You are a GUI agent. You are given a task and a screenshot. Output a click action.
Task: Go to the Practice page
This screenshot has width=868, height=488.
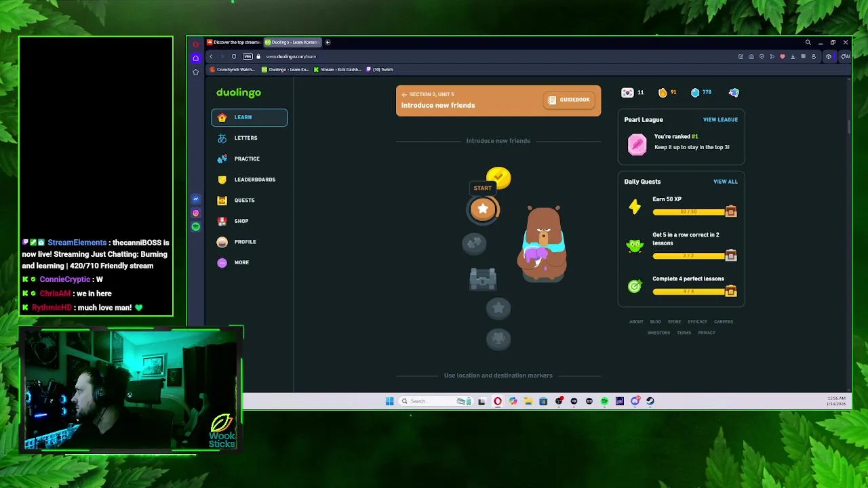coord(249,159)
